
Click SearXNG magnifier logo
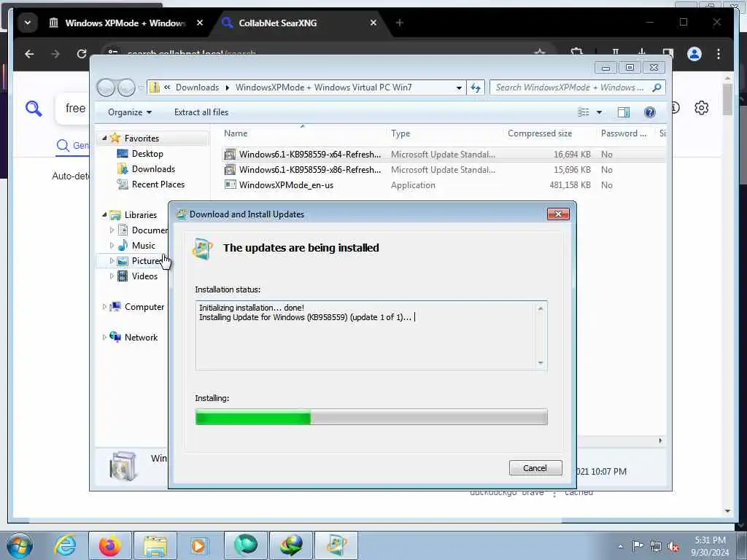[x=34, y=109]
